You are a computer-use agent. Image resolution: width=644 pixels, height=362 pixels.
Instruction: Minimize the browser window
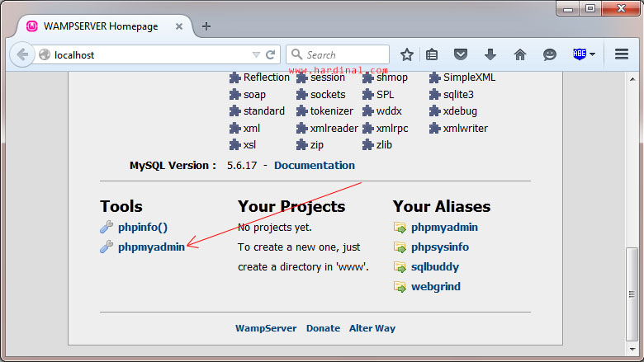point(568,8)
